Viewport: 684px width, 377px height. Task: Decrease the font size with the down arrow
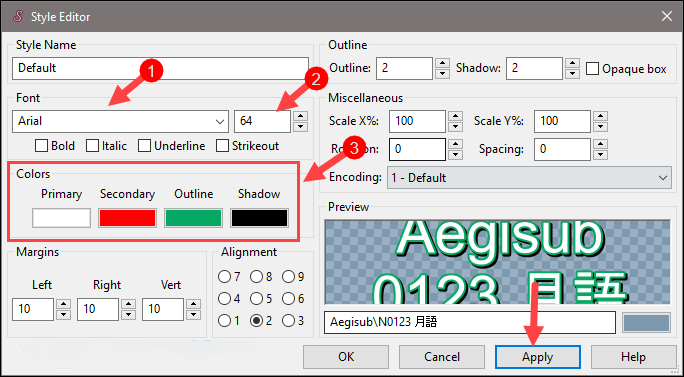coord(300,127)
